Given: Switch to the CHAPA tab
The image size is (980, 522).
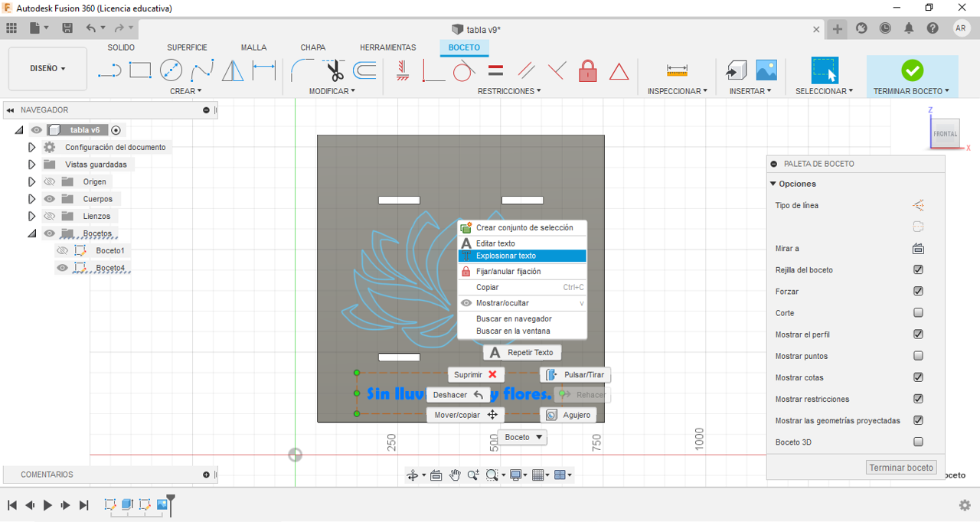Looking at the screenshot, I should click(x=312, y=47).
